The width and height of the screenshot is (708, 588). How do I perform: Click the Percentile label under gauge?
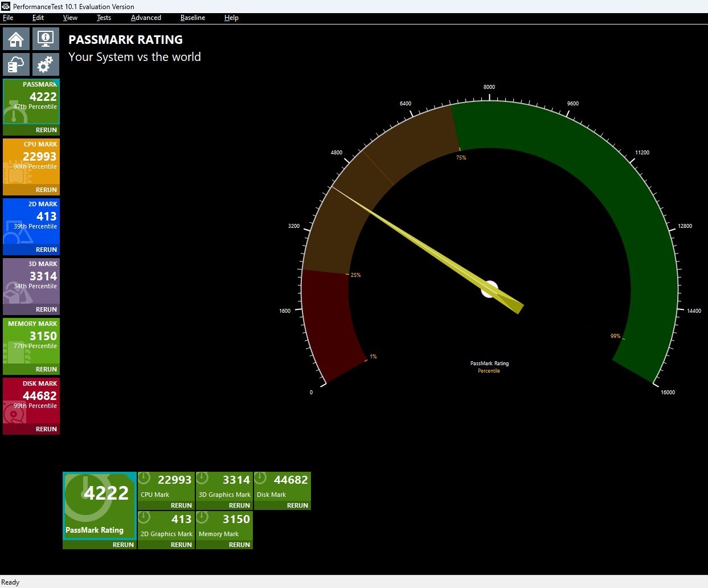point(489,371)
